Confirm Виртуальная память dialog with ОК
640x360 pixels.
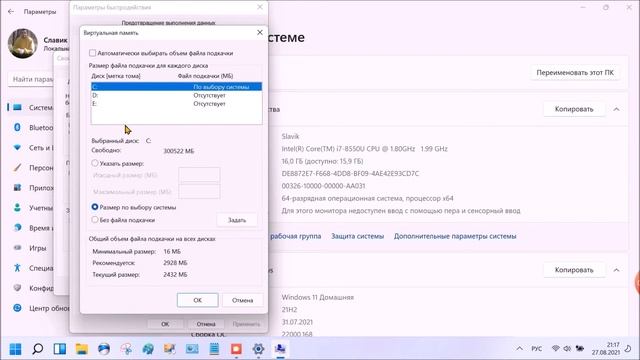[198, 300]
